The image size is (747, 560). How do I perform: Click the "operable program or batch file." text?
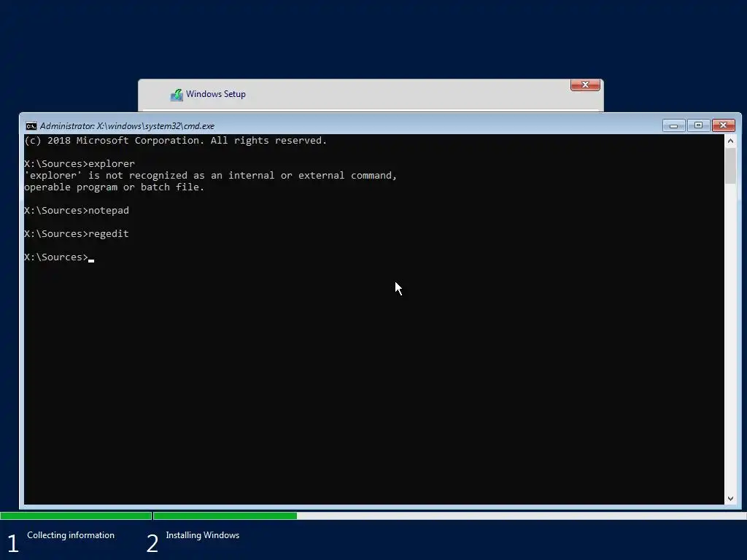[115, 187]
